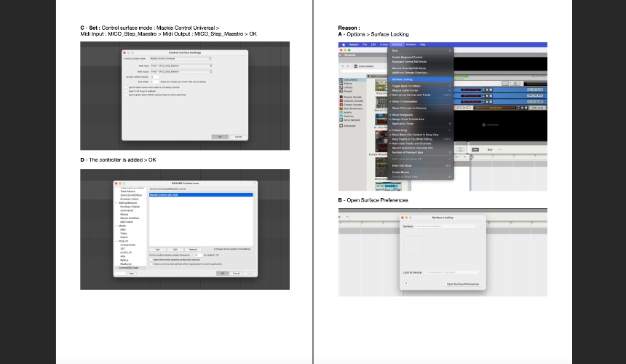The height and width of the screenshot is (364, 626).
Task: Click the question mark help button
Action: click(x=405, y=284)
